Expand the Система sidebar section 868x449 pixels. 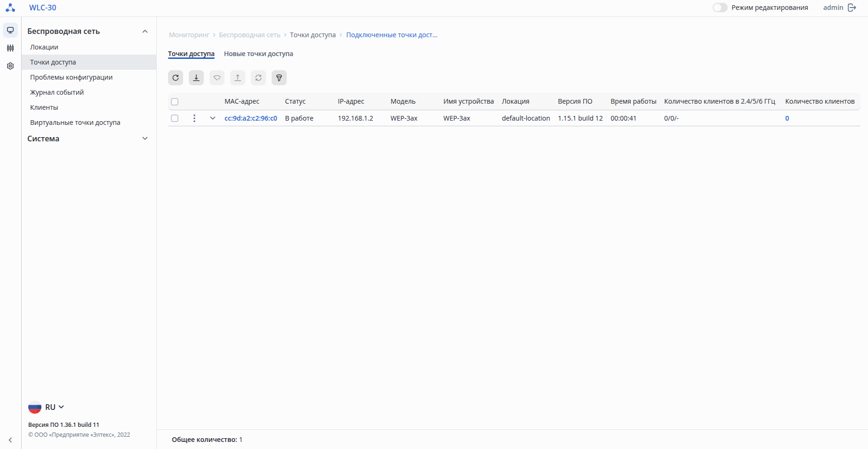(145, 139)
